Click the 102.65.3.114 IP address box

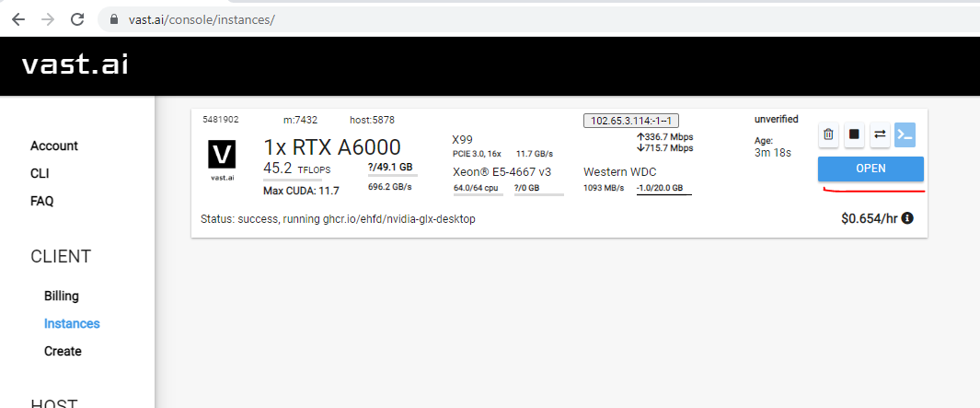(x=631, y=121)
